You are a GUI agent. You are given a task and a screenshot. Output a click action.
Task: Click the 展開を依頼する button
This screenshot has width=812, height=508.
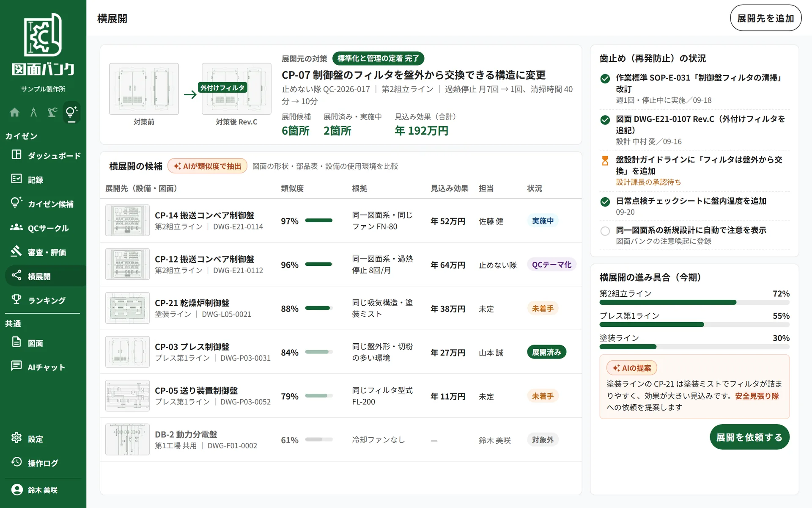coord(749,437)
